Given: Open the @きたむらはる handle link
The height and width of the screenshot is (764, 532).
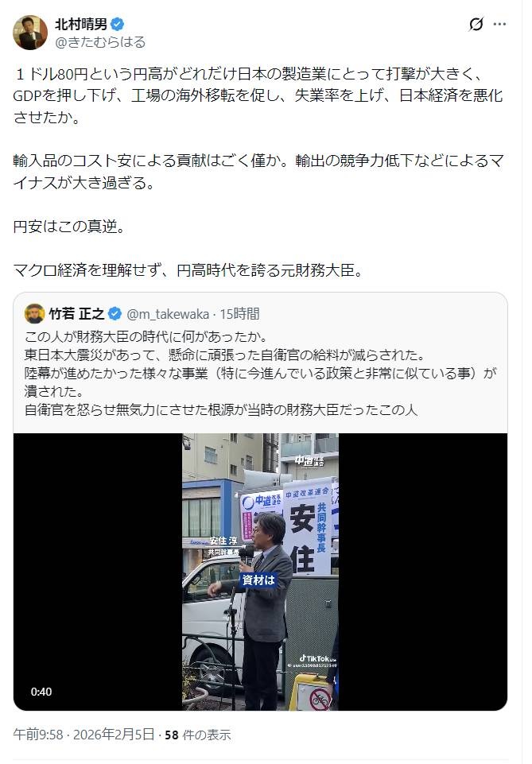Looking at the screenshot, I should [100, 42].
